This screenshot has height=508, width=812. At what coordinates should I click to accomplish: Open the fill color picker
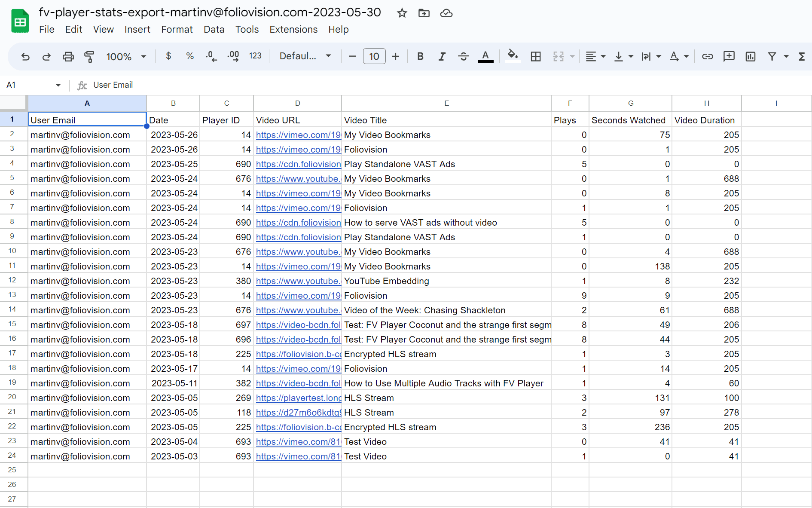513,55
